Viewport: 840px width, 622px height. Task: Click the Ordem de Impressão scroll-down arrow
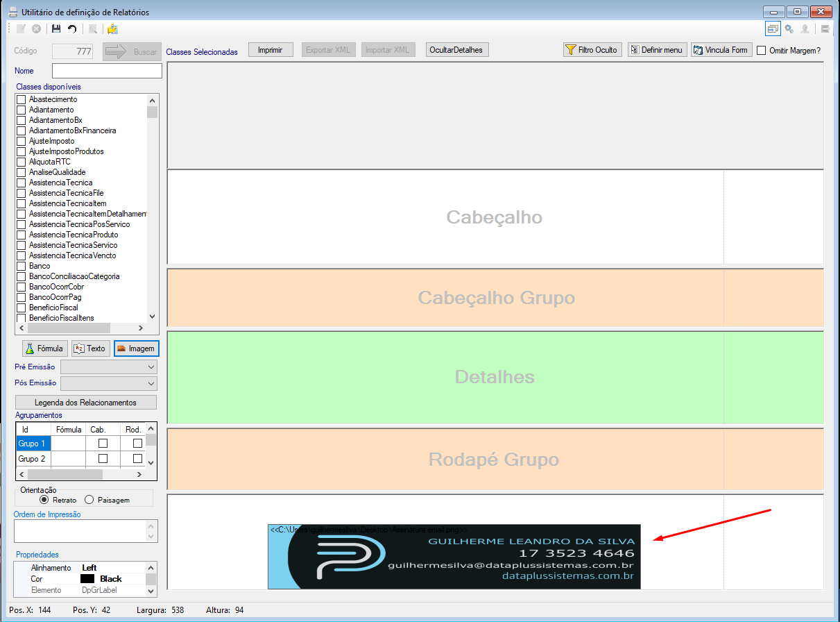[152, 537]
